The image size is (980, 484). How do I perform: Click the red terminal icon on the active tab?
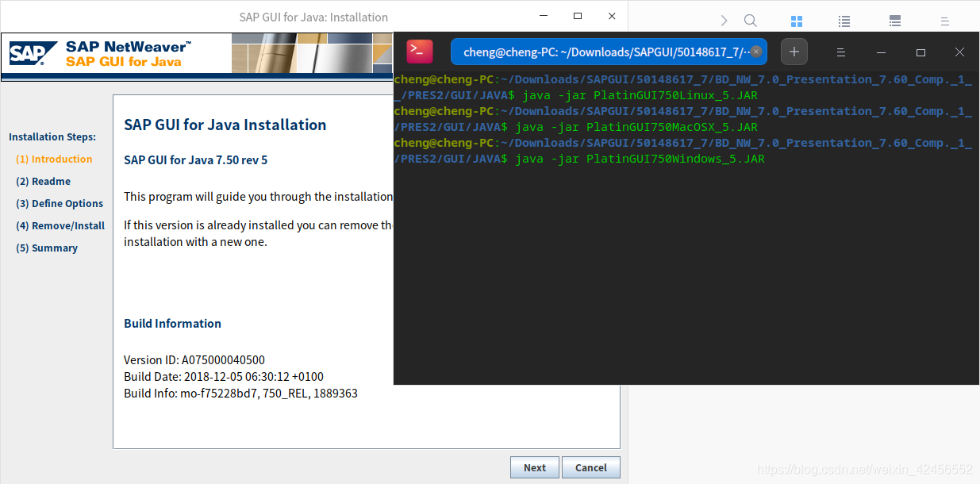420,51
